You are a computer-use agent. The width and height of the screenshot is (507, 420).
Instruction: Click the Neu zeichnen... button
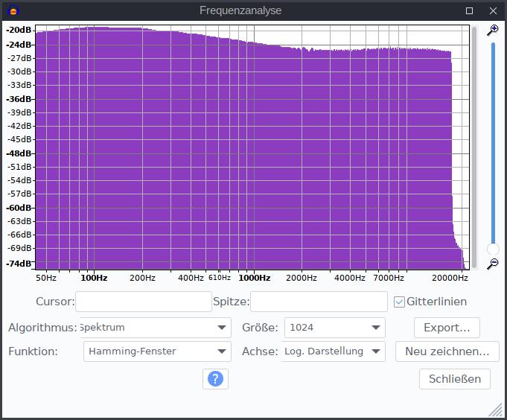point(447,351)
